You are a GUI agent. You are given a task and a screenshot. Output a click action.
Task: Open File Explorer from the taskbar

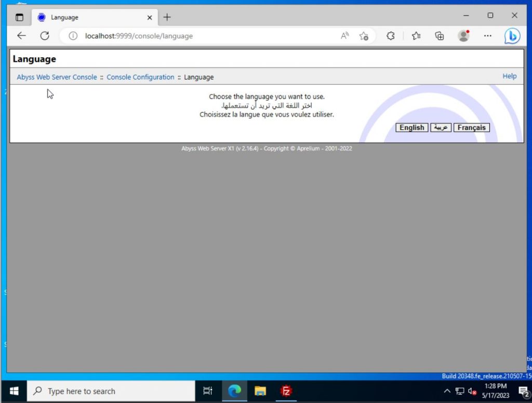(260, 391)
